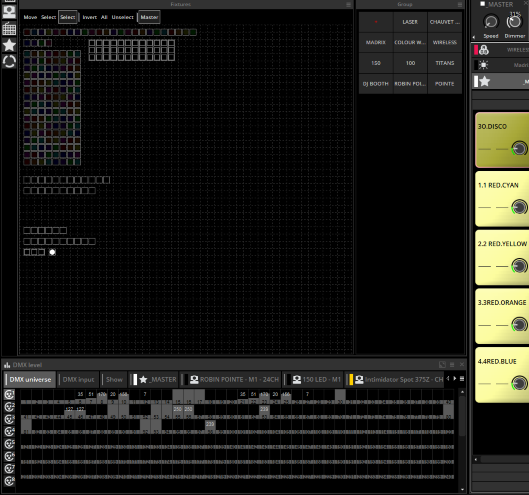Switch to the Show tab
This screenshot has width=529, height=495.
[114, 380]
